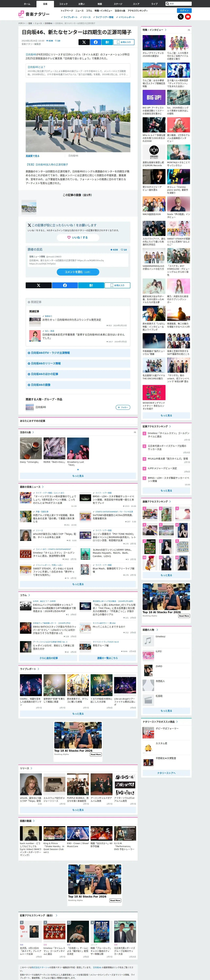Open the ライブ tab
This screenshot has width=210, height=980.
pyautogui.click(x=154, y=4)
